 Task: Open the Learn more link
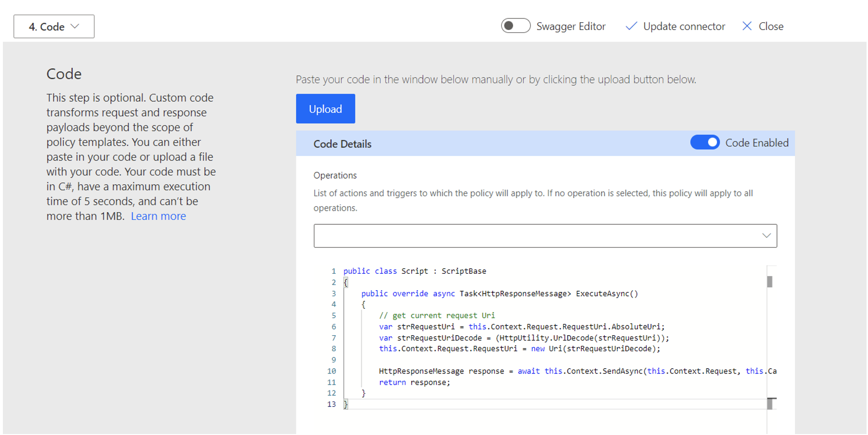[158, 216]
